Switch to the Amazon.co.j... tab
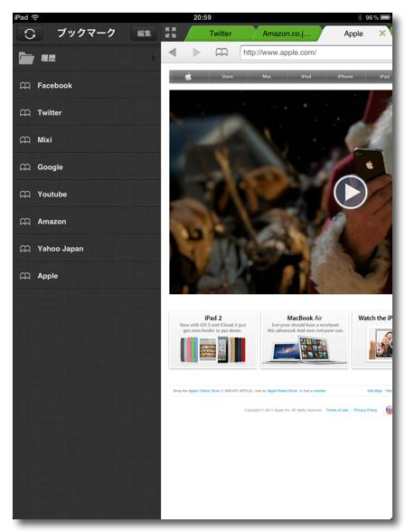 point(287,33)
